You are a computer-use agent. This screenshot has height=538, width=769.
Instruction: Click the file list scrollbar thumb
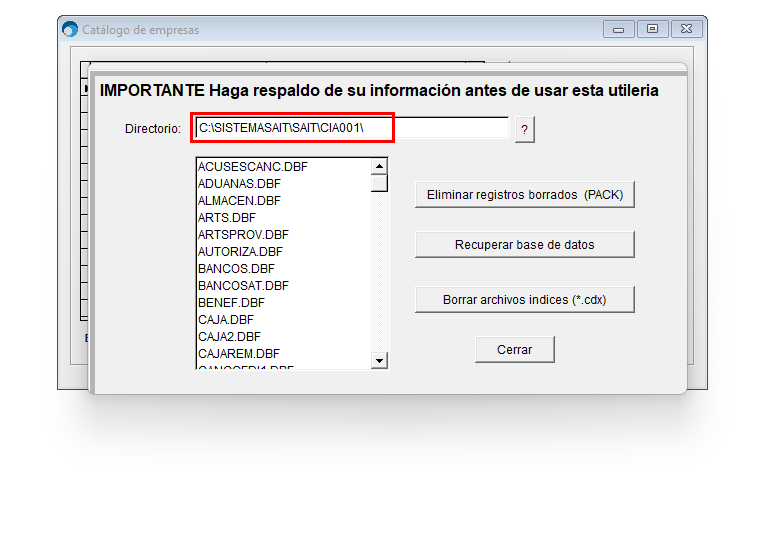tap(379, 183)
